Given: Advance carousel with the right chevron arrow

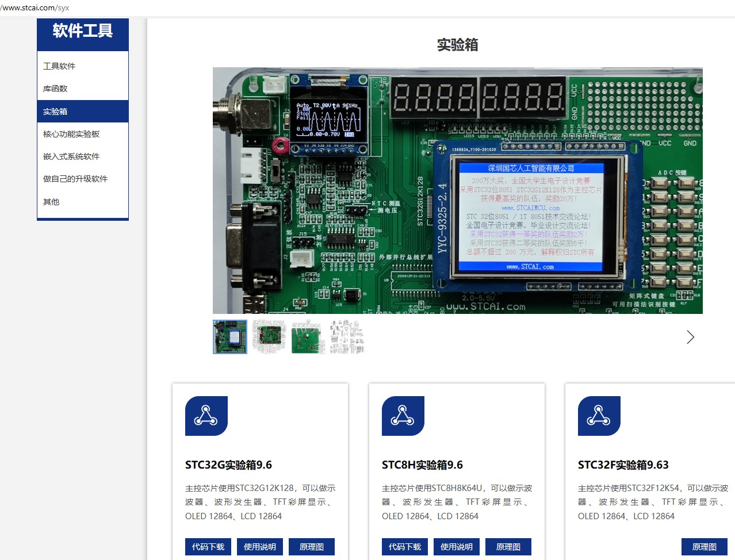Looking at the screenshot, I should tap(690, 337).
